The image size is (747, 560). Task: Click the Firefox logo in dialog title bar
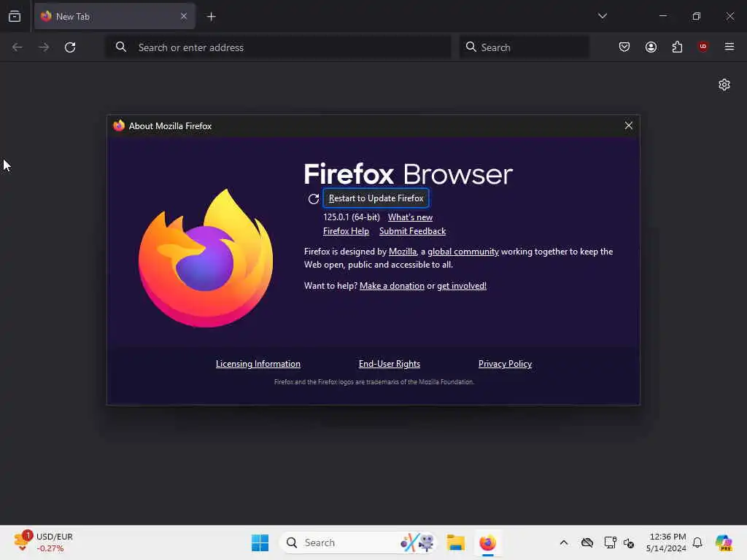click(x=119, y=125)
